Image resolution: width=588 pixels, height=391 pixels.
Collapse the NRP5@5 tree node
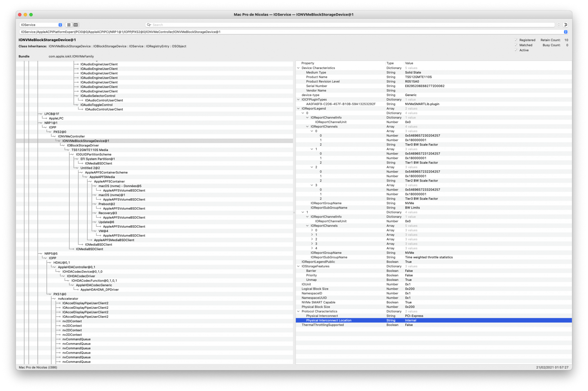point(41,254)
